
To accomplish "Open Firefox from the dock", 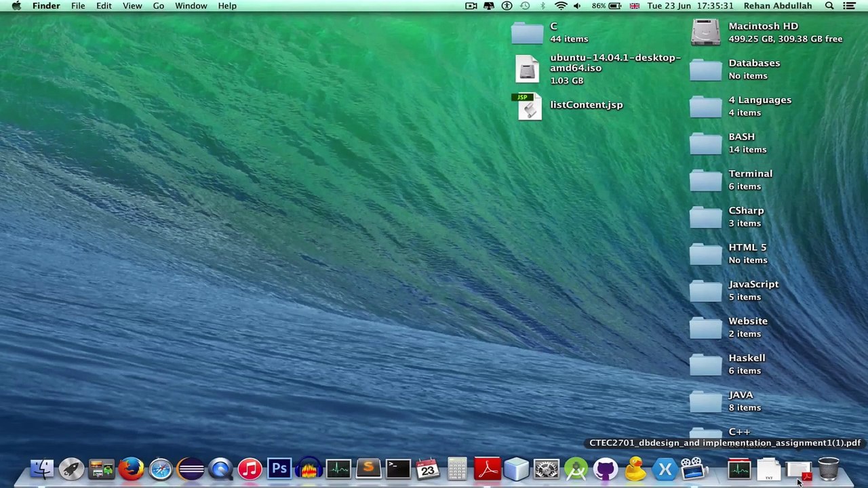I will pyautogui.click(x=131, y=468).
